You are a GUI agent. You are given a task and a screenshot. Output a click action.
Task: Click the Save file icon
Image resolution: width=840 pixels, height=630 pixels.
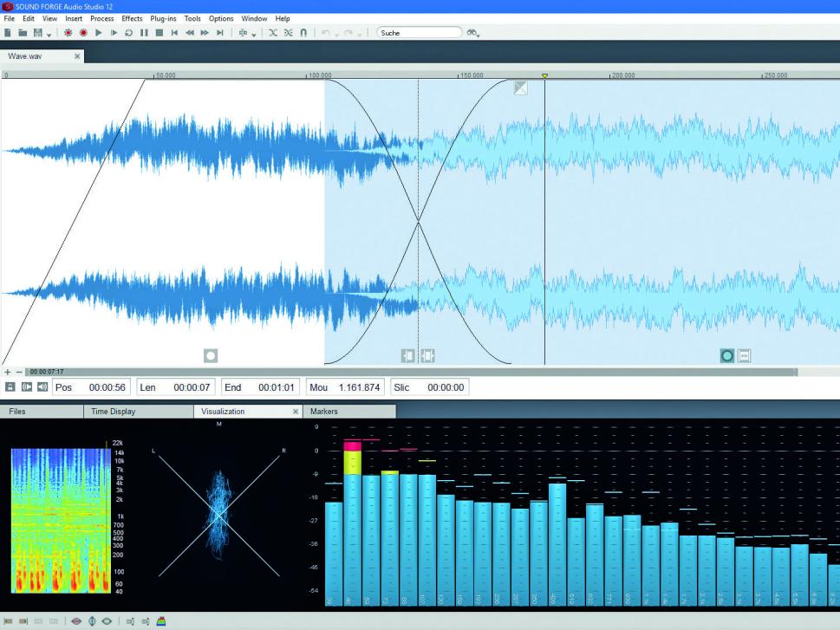[37, 33]
